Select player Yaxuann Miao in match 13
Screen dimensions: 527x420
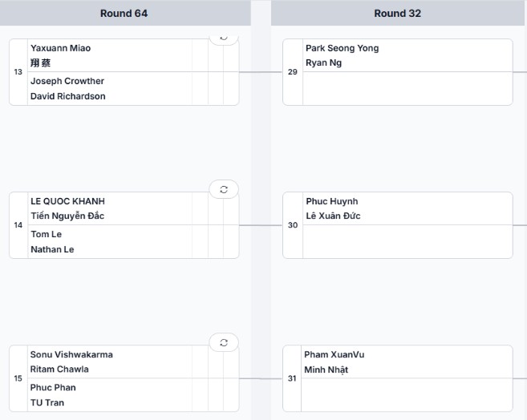point(61,48)
